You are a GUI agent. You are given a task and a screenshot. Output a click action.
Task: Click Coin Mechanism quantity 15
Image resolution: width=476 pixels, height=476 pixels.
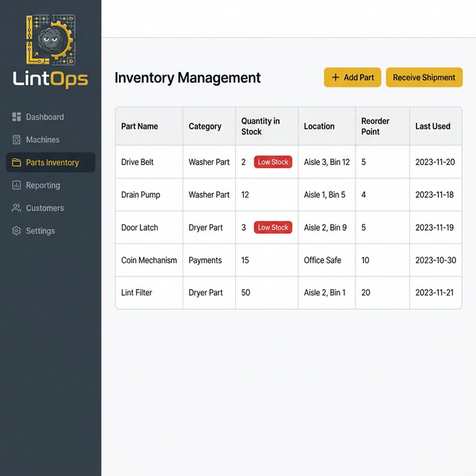(245, 260)
